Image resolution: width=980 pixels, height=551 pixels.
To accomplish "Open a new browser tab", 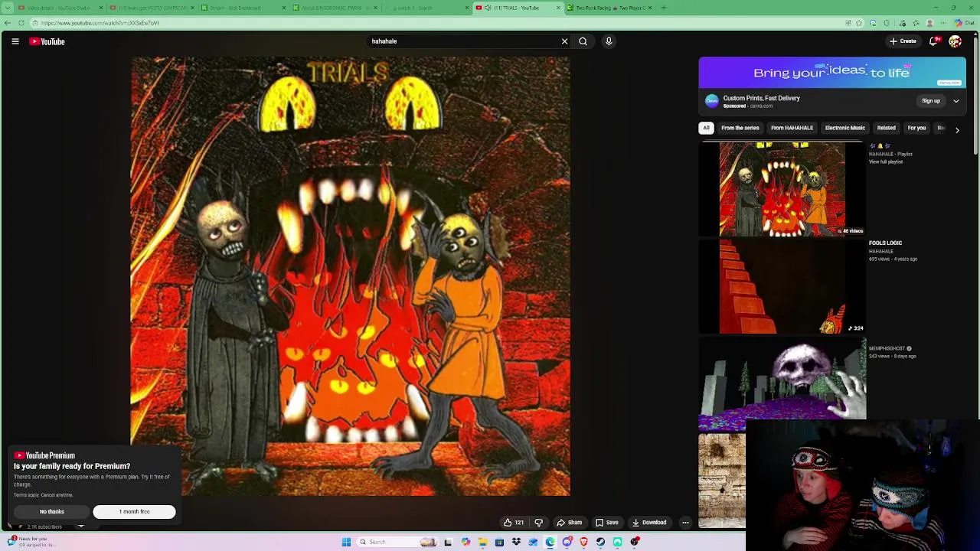I will coord(663,8).
